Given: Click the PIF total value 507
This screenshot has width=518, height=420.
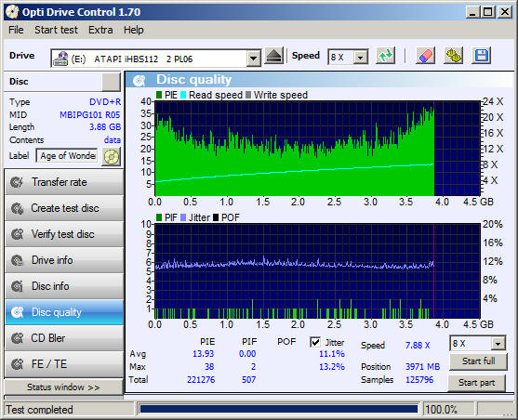Looking at the screenshot, I should pyautogui.click(x=248, y=380).
